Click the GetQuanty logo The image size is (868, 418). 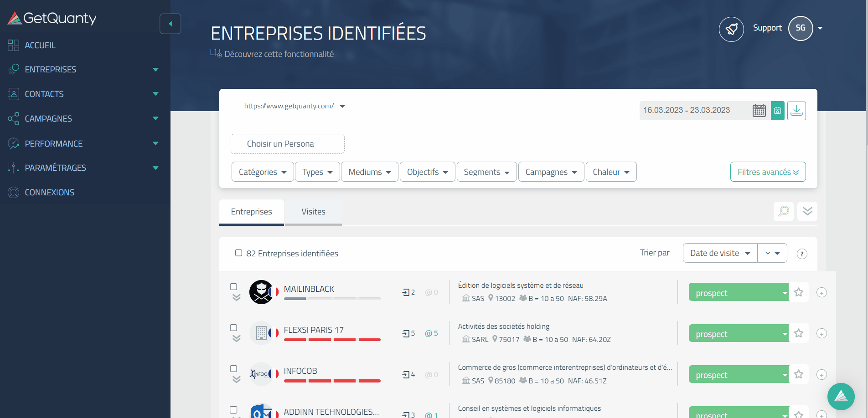(52, 18)
